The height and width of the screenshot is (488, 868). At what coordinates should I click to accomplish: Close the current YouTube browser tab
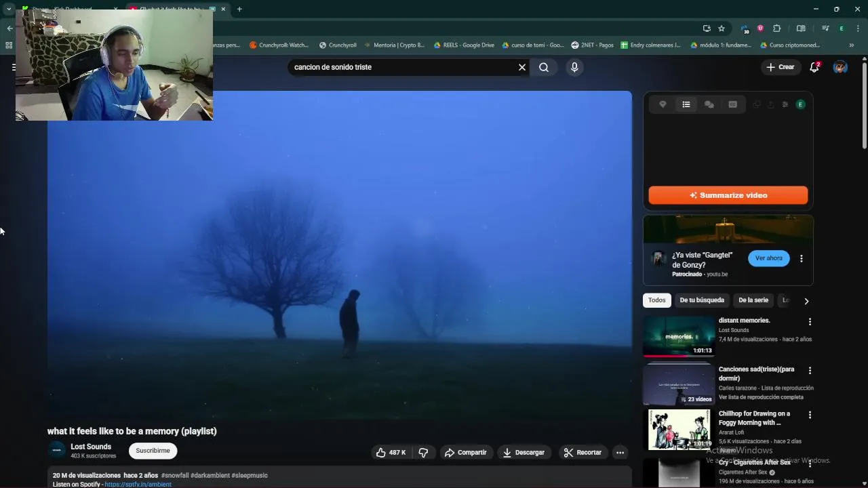[x=223, y=9]
